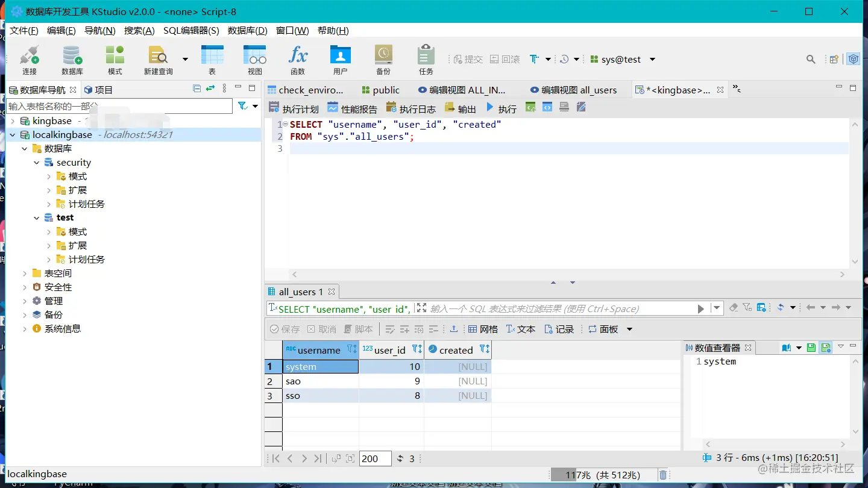868x488 pixels.
Task: Open the 文件(F) menu
Action: (24, 31)
